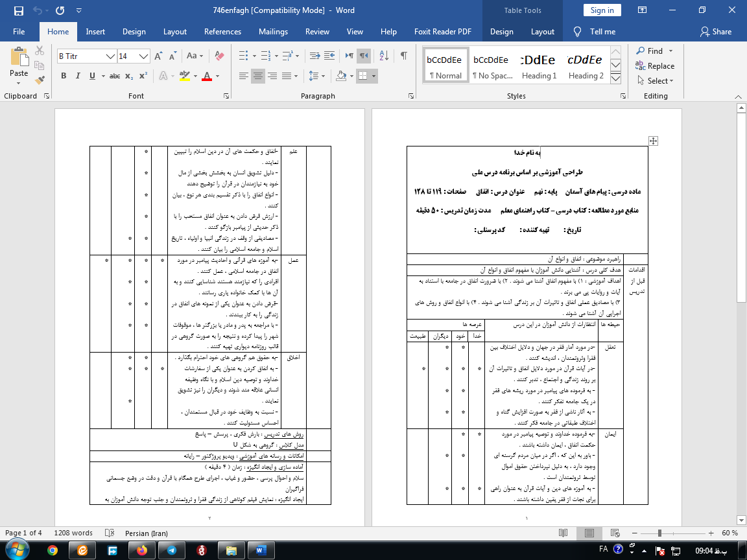Screen dimensions: 747x560
Task: Click the Clear All Formatting eraser icon
Action: point(219,56)
